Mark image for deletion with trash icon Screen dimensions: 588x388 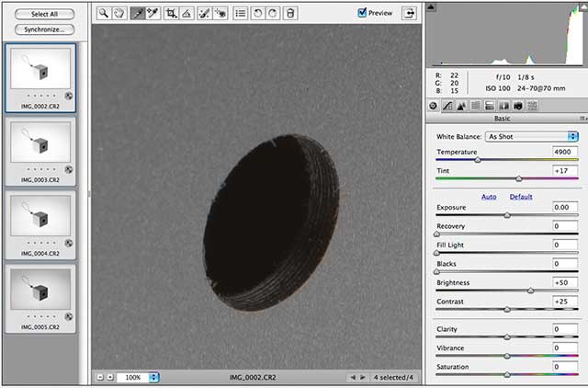pyautogui.click(x=290, y=14)
